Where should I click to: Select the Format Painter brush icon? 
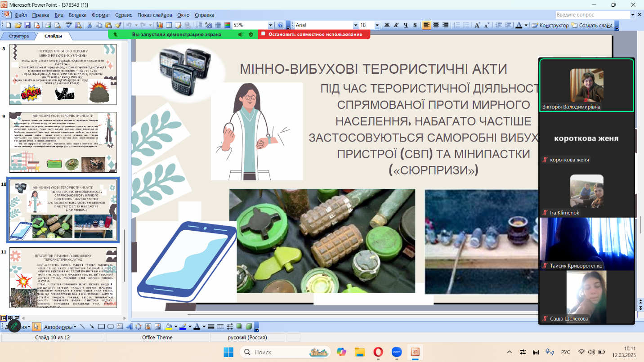(118, 25)
